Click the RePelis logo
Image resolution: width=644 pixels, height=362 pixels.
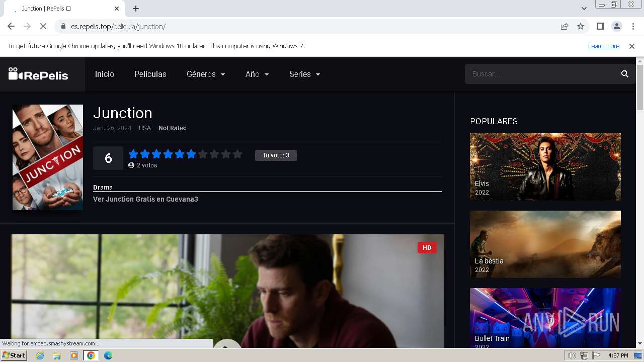click(x=38, y=74)
